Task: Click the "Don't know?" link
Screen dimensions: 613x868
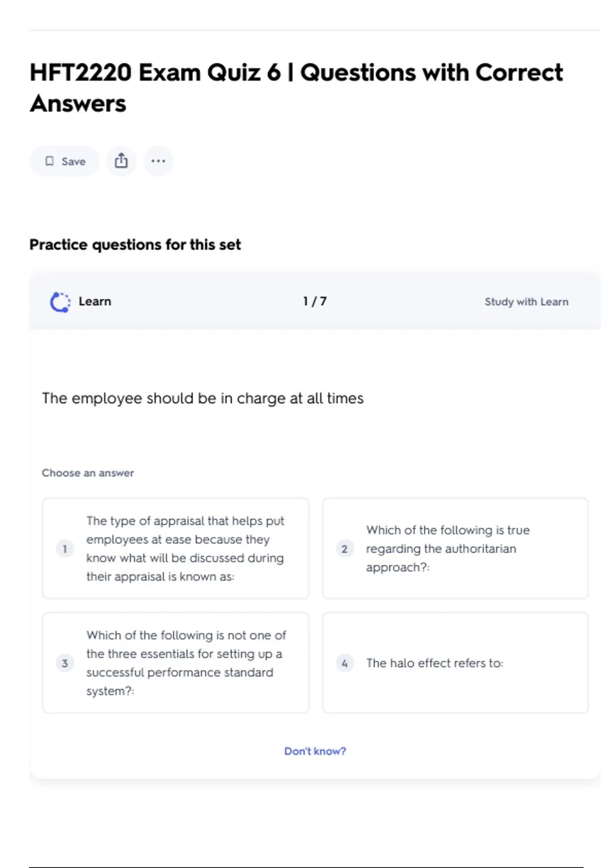Action: pyautogui.click(x=315, y=751)
